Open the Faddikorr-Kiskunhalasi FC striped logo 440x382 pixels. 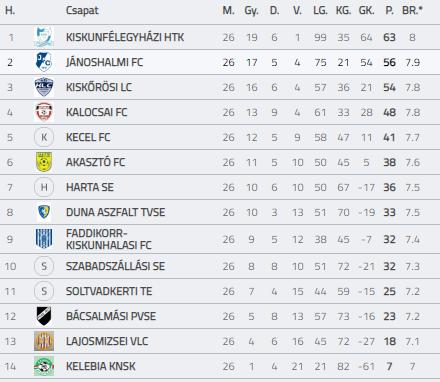coord(44,239)
